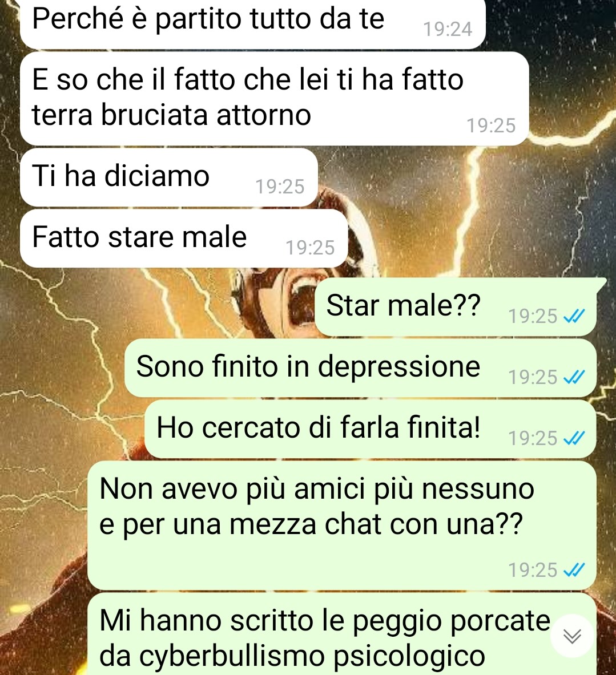
Task: Tap the 'Non avevo più amici più nessuno' message
Action: (x=342, y=525)
